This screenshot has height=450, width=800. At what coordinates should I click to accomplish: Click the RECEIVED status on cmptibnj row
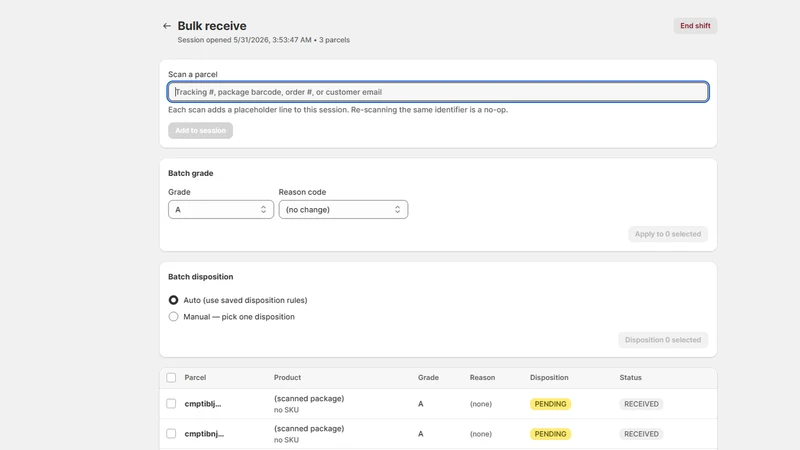pyautogui.click(x=641, y=434)
